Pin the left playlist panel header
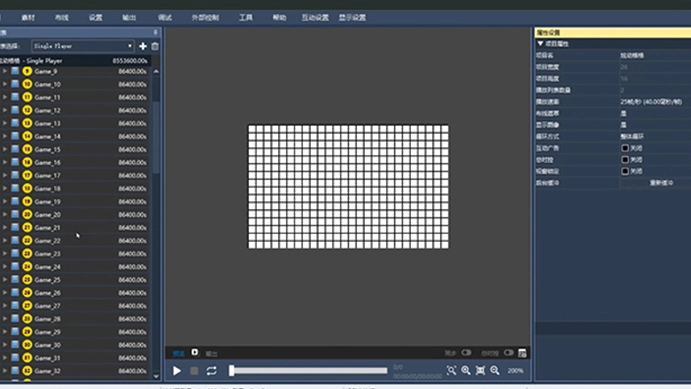This screenshot has height=389, width=691. [x=155, y=32]
